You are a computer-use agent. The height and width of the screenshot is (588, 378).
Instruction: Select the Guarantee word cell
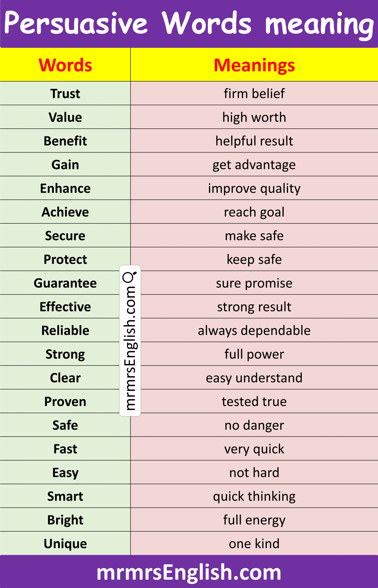tap(65, 283)
